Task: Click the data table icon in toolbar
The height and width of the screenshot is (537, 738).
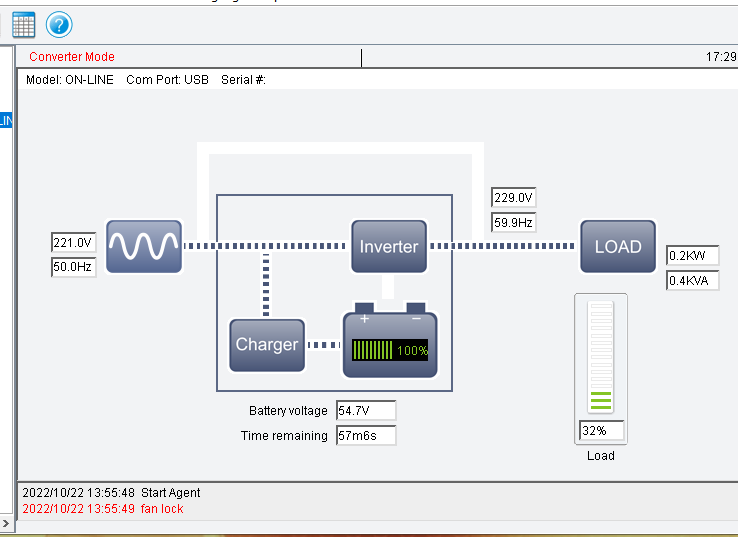Action: click(23, 25)
